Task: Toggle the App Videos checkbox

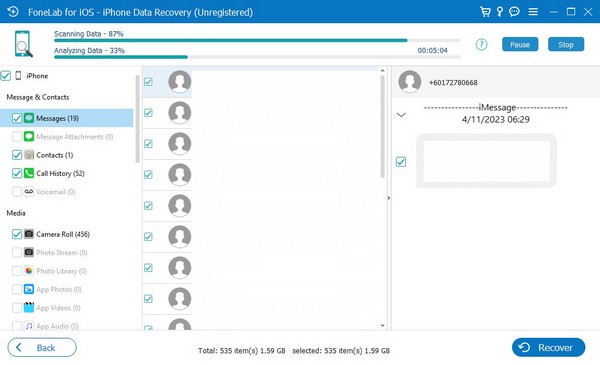Action: pyautogui.click(x=17, y=308)
